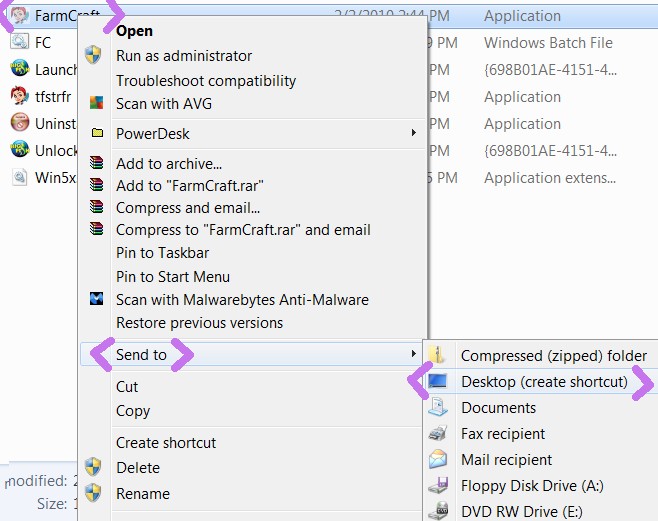Choose Create shortcut
Viewport: 658px width, 521px height.
(x=166, y=443)
